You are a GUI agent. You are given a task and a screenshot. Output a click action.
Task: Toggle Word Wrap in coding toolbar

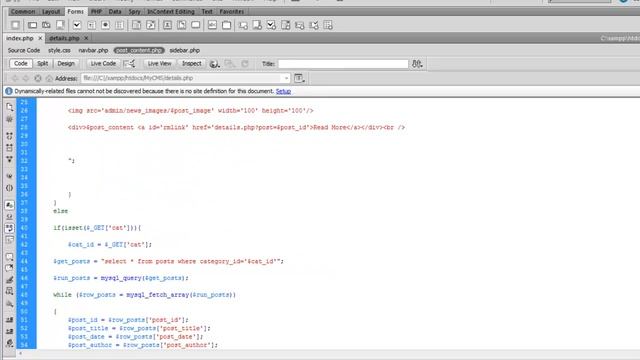[9, 228]
